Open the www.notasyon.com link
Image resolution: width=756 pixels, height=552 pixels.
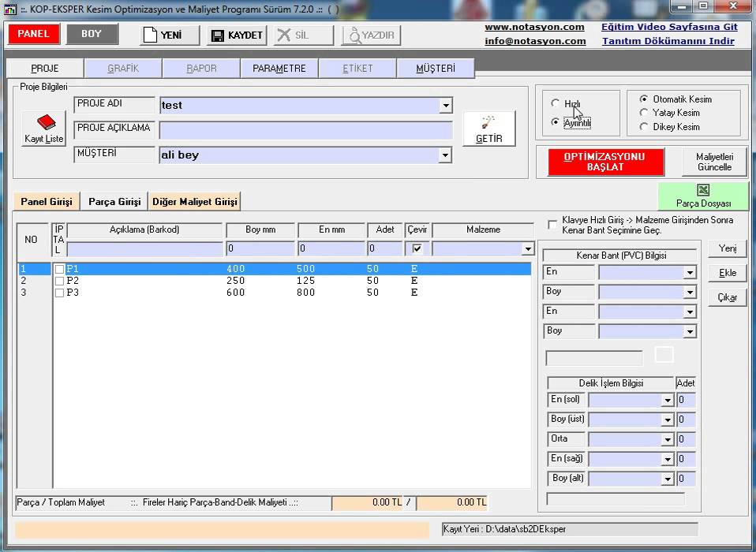[535, 28]
